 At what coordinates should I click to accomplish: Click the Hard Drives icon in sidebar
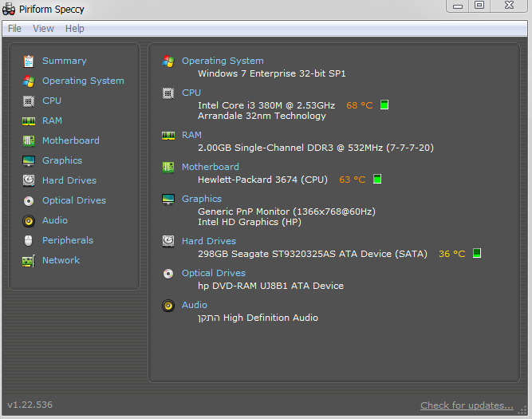tap(29, 180)
